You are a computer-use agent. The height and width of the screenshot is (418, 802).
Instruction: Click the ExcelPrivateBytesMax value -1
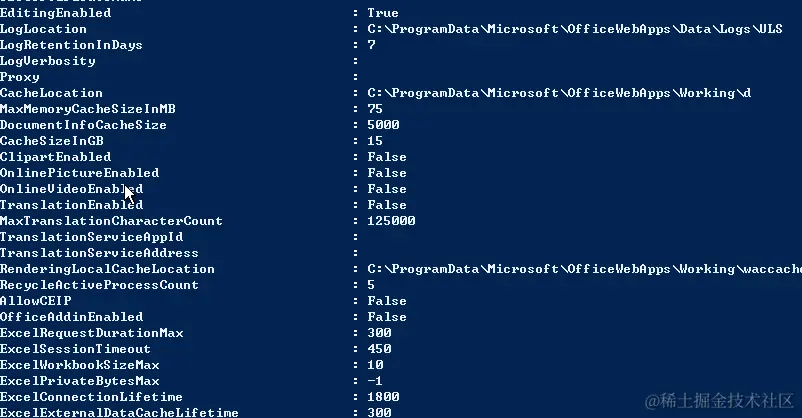tap(375, 381)
